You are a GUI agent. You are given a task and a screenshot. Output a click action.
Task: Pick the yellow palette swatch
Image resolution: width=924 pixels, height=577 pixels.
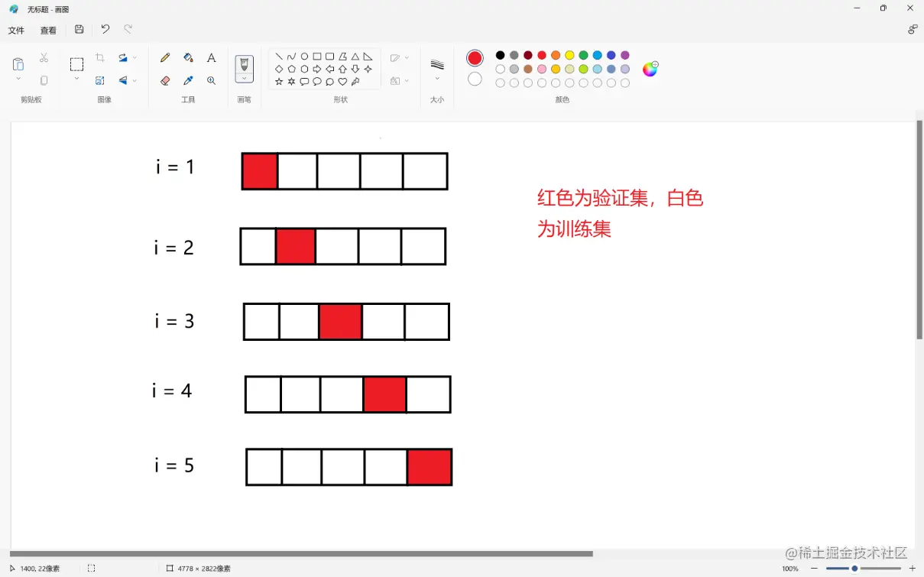pos(569,55)
